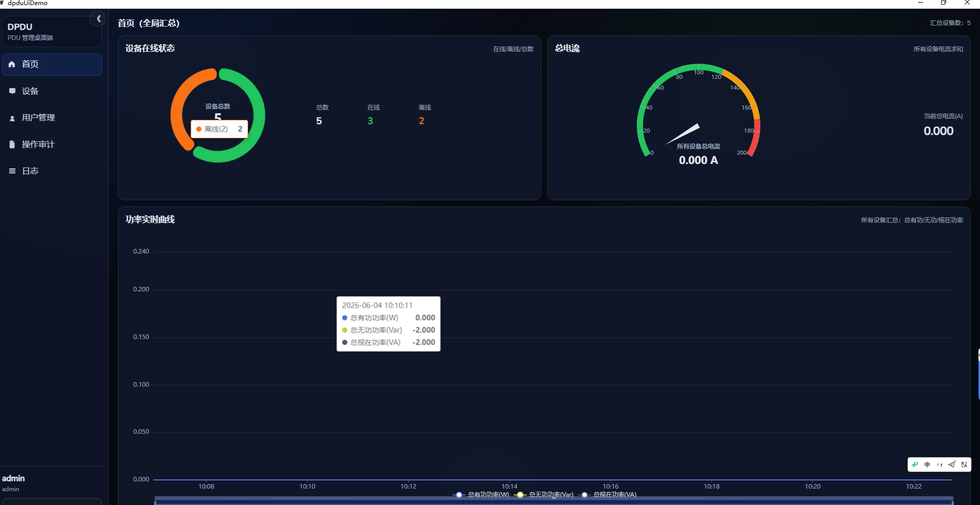
Task: Click the admin user name in sidebar
Action: (x=13, y=478)
